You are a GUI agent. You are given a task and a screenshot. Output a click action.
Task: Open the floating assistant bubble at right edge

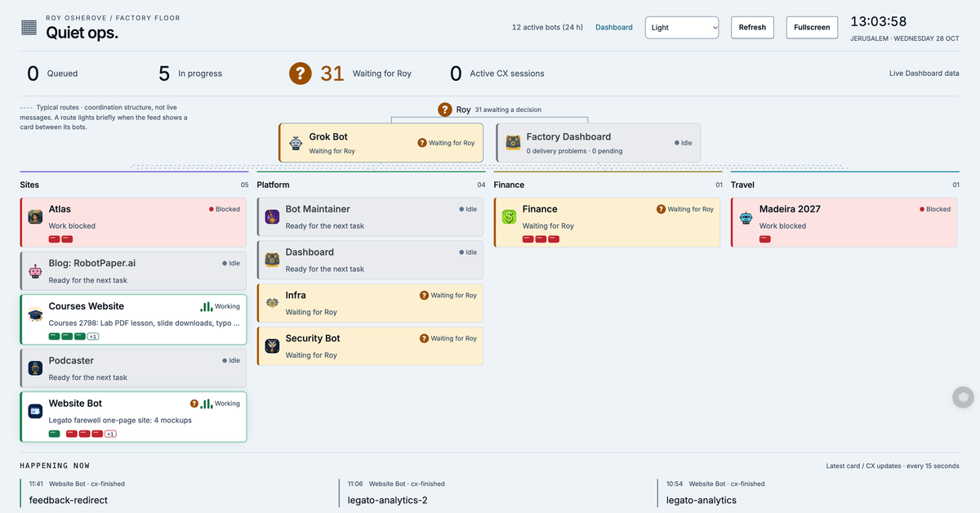click(964, 397)
